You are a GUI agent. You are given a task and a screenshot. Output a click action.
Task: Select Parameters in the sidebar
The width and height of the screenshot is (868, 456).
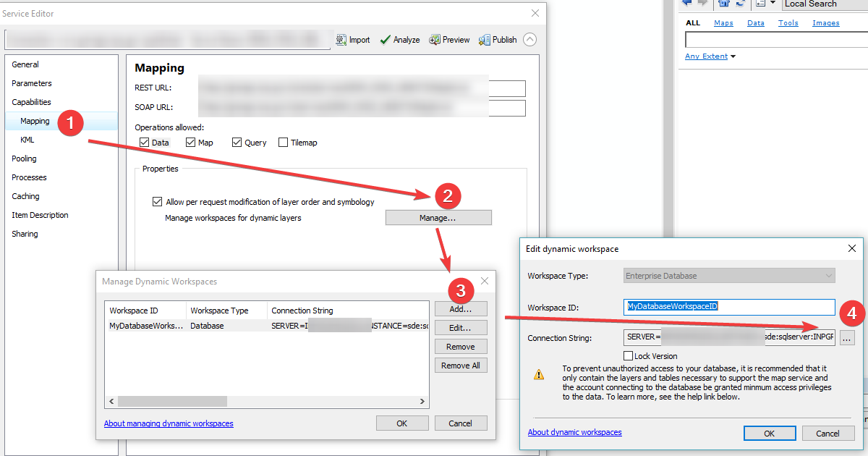pos(32,83)
